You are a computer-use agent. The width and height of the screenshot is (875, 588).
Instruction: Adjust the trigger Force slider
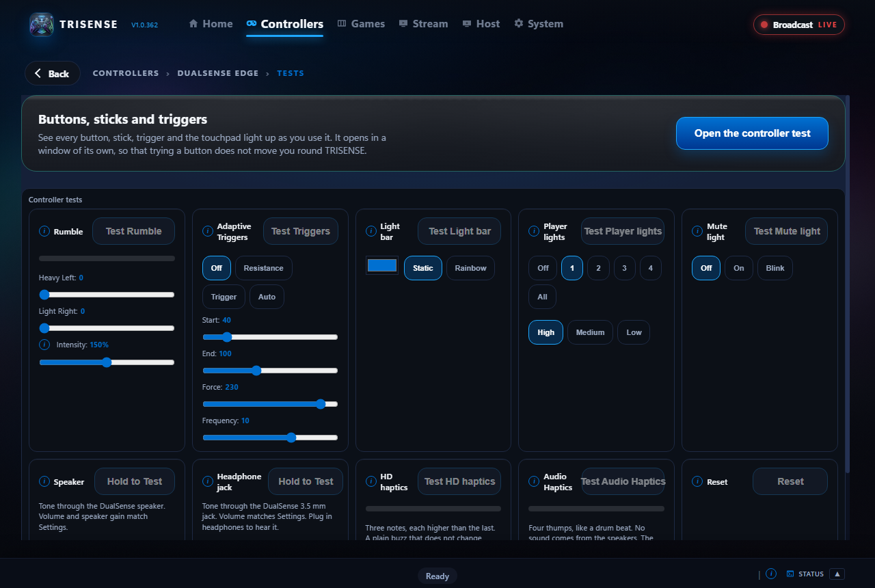(270, 404)
